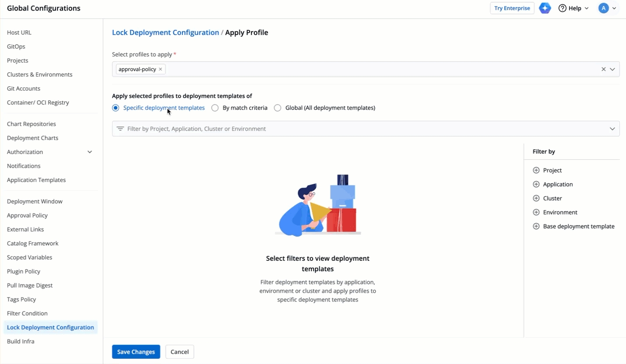Click the Help question mark icon
The width and height of the screenshot is (626, 364).
coord(563,8)
